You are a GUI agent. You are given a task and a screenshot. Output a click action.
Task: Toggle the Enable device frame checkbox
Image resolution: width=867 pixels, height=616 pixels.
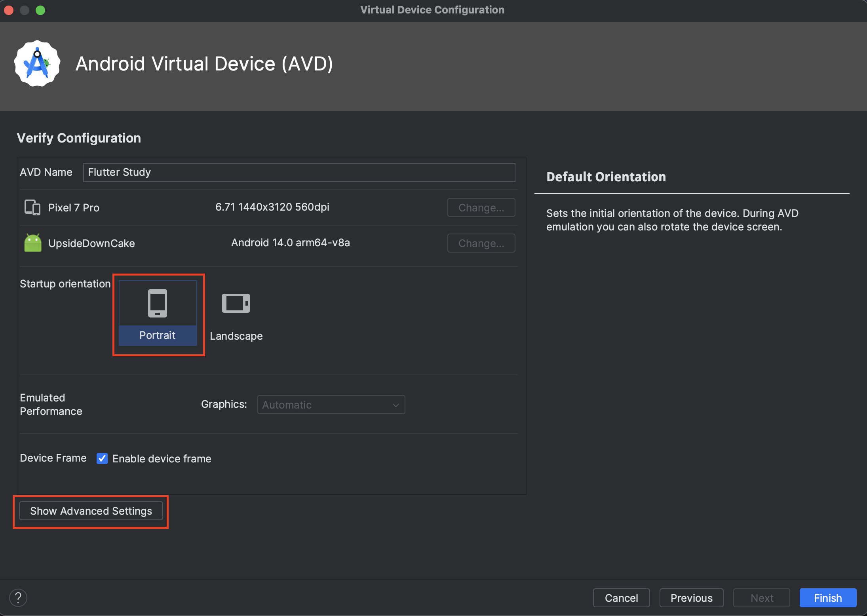point(102,458)
